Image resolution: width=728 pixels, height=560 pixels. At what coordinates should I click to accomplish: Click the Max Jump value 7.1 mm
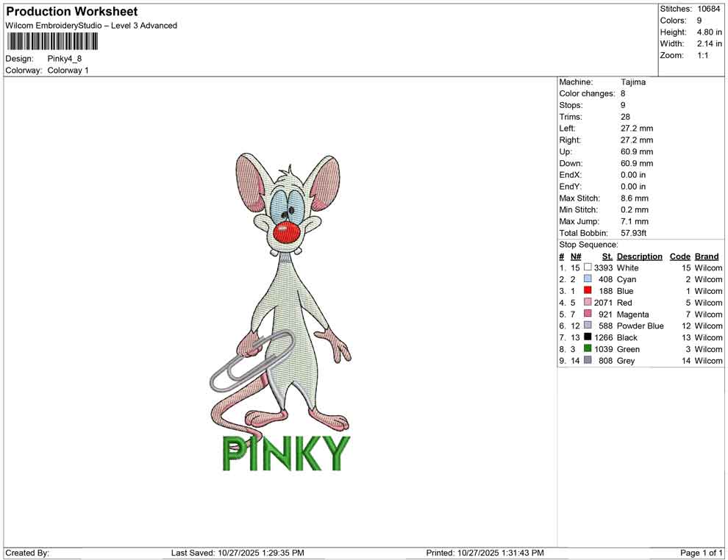click(x=634, y=221)
